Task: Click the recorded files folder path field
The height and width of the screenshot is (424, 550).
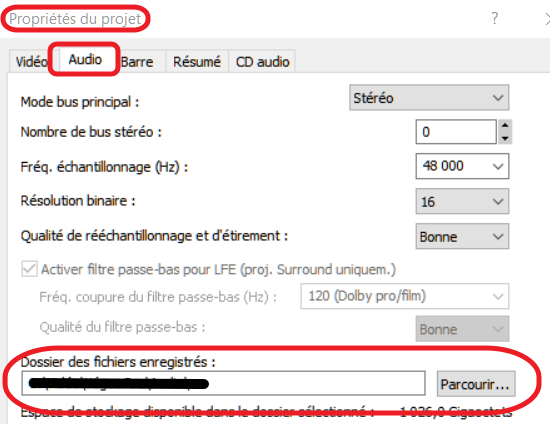Action: click(x=223, y=383)
